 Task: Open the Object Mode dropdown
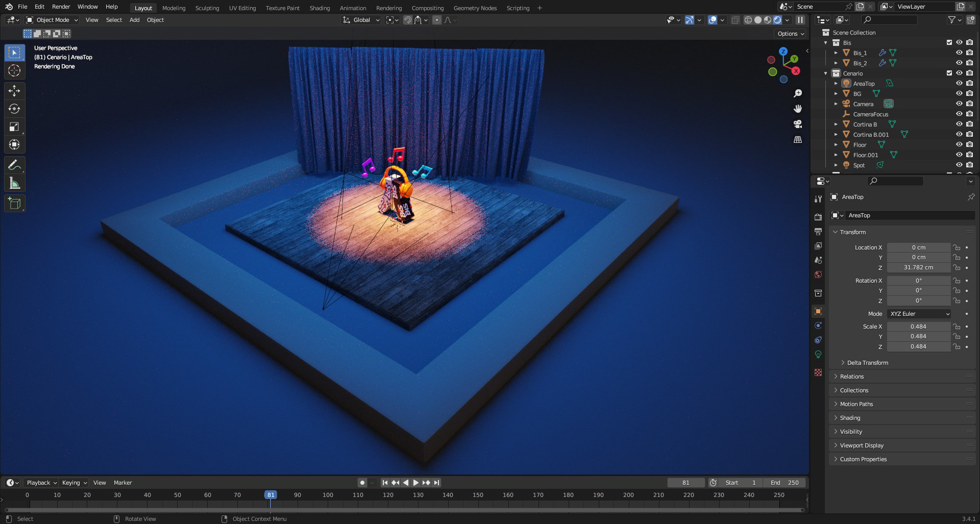pos(53,20)
